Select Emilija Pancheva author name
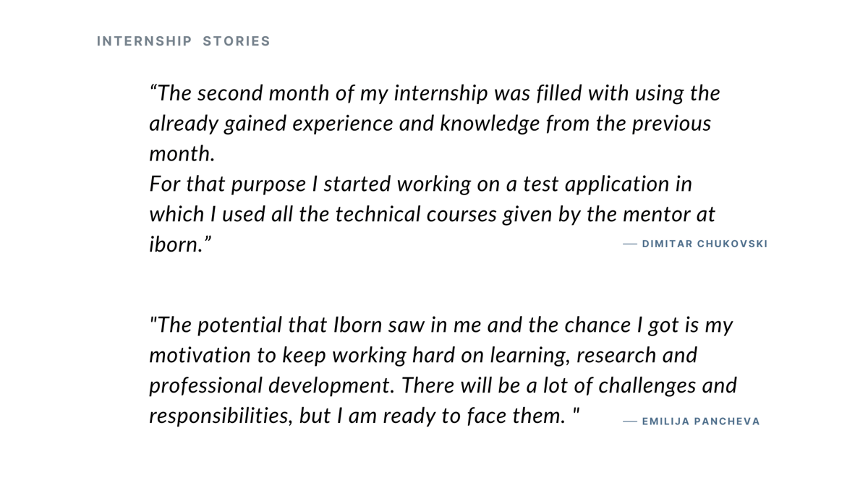Screen dimensions: 868x488 (701, 421)
